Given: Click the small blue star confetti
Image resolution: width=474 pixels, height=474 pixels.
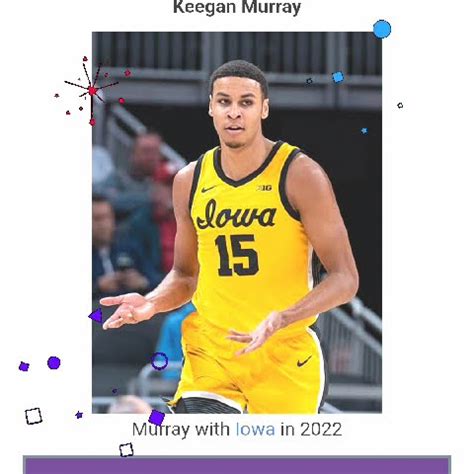Looking at the screenshot, I should pos(364,131).
